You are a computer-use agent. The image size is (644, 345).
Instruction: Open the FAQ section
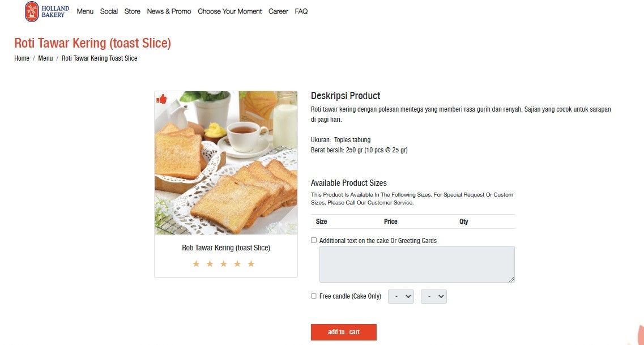[301, 11]
